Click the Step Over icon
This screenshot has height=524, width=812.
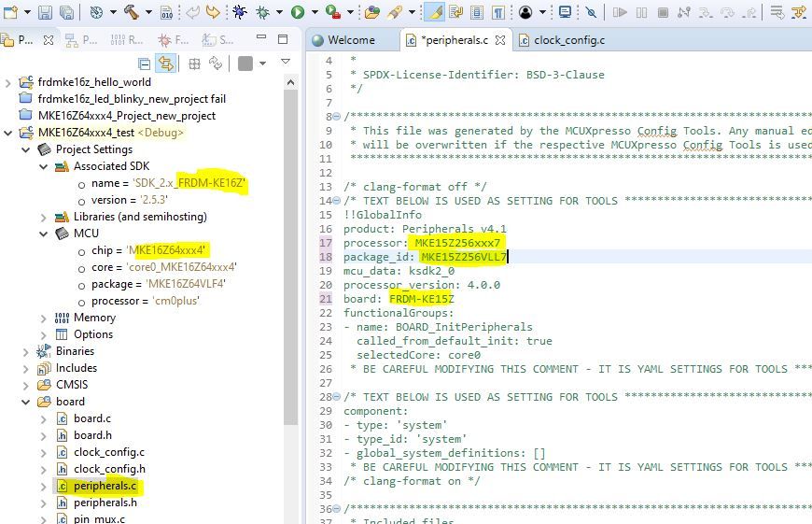727,12
